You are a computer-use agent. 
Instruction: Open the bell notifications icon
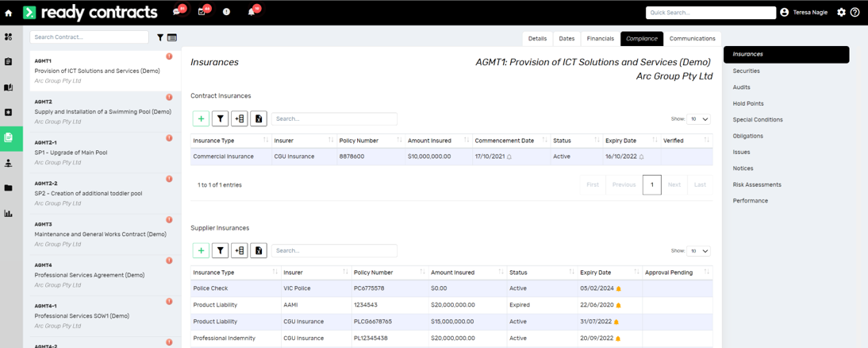[x=252, y=12]
